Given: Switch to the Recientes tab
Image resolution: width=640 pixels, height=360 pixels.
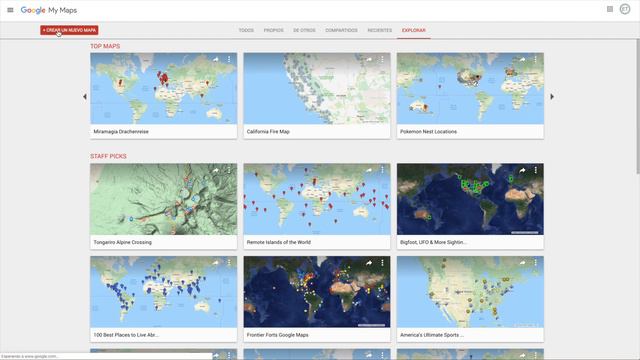Looking at the screenshot, I should (380, 30).
